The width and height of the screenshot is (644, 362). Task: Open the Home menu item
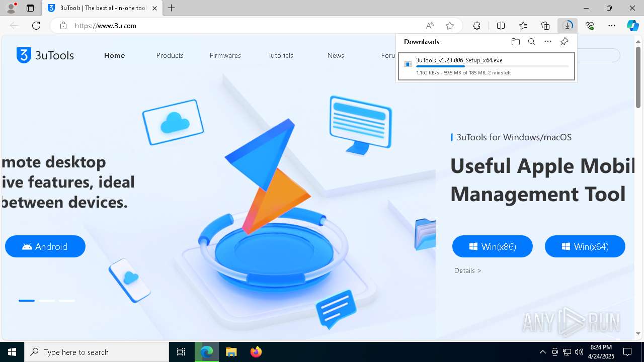[x=115, y=55]
